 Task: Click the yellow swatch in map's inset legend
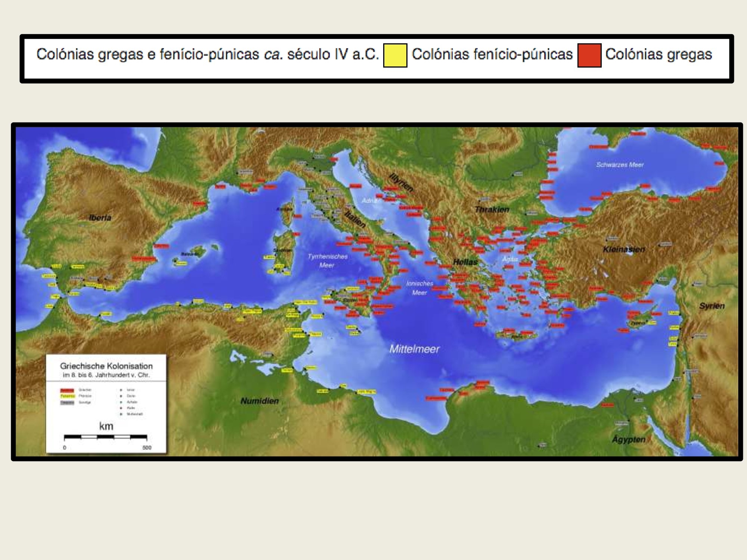pos(67,396)
